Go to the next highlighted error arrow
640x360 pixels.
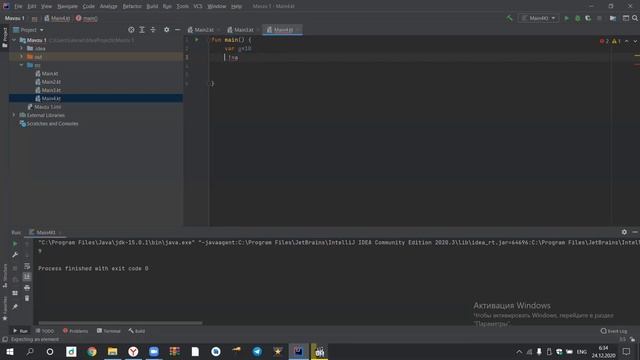pos(635,41)
